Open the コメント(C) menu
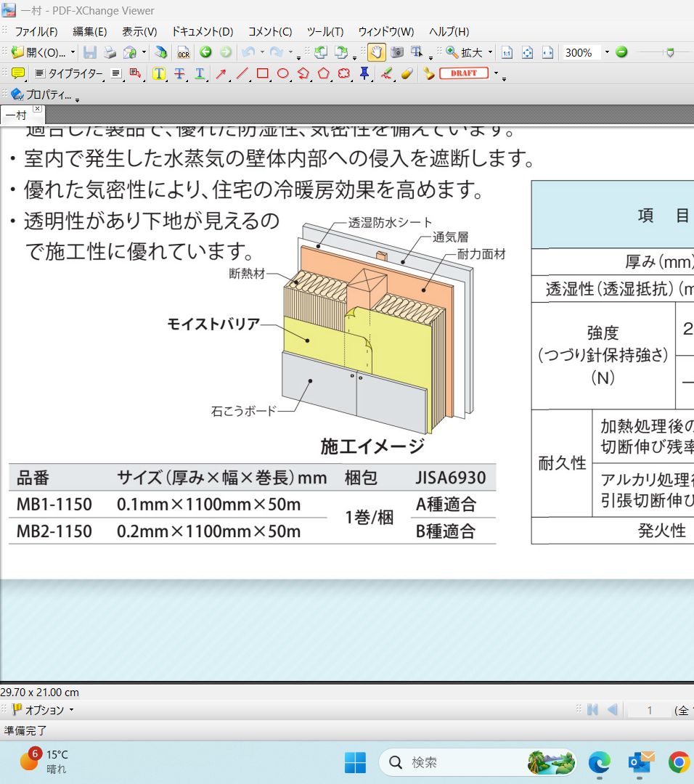Screen dimensions: 694x784 [270, 31]
